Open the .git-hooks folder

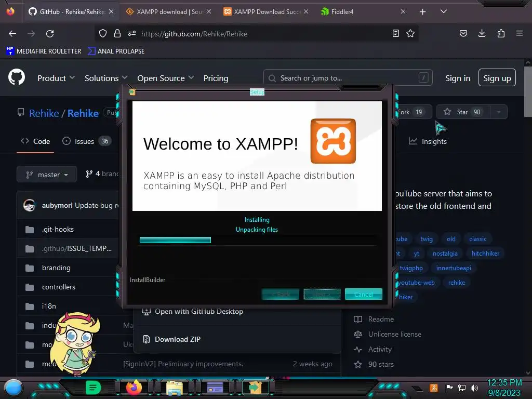point(58,229)
